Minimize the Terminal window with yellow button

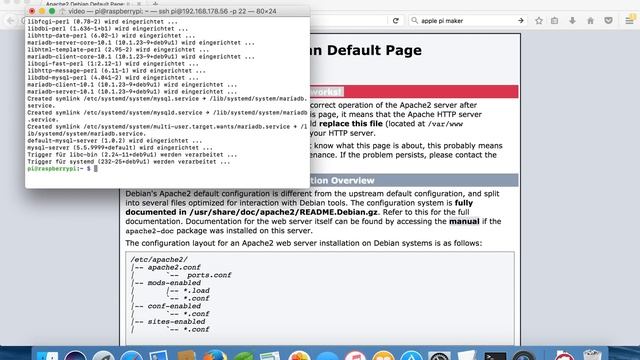click(42, 11)
